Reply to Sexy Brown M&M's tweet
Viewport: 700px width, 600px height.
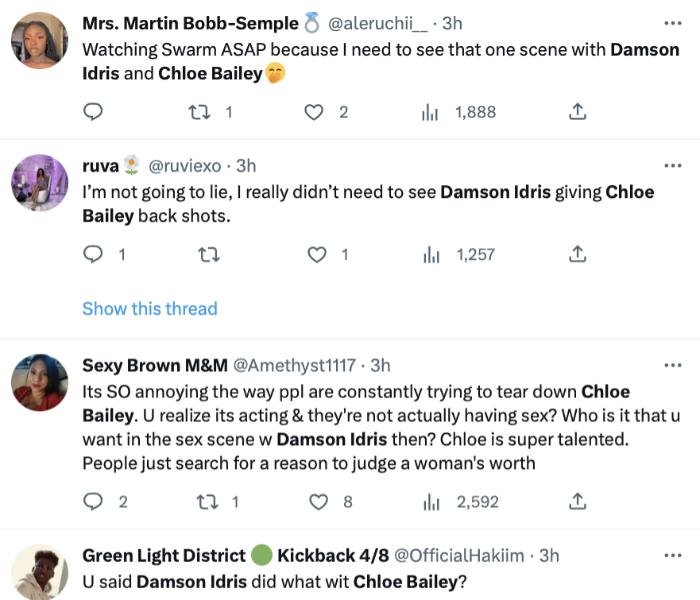(x=93, y=501)
